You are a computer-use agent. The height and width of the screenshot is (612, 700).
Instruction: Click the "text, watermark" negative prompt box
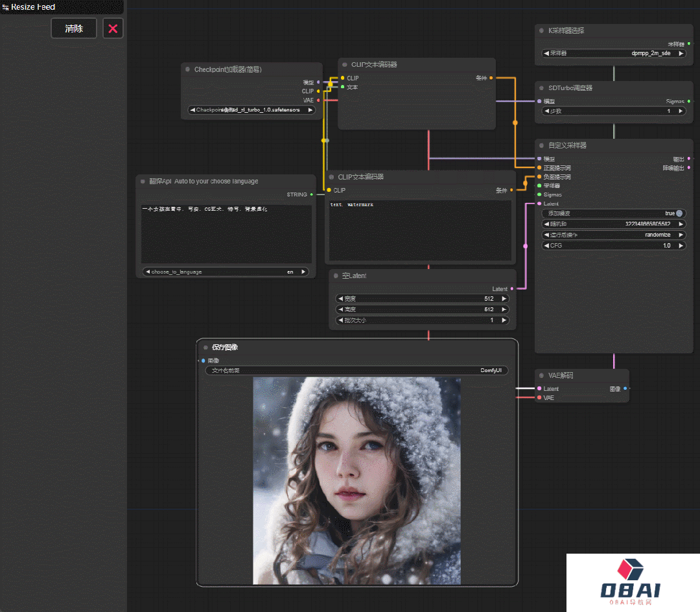click(420, 231)
